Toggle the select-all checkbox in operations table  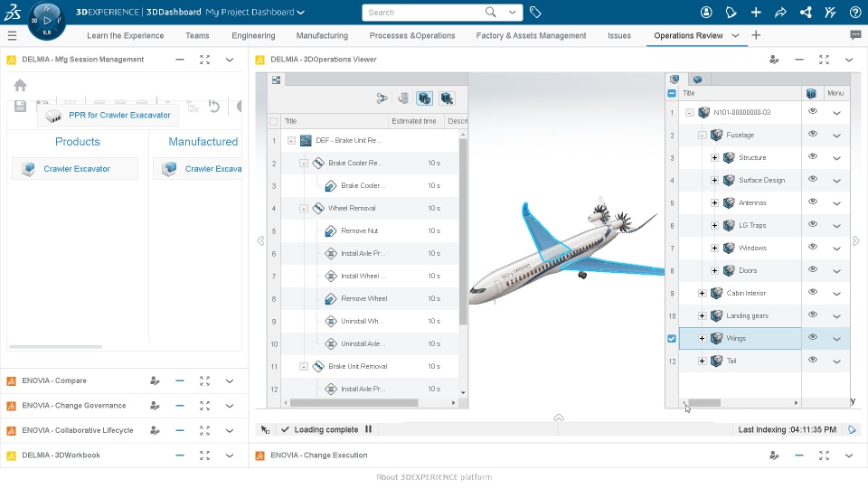point(273,121)
